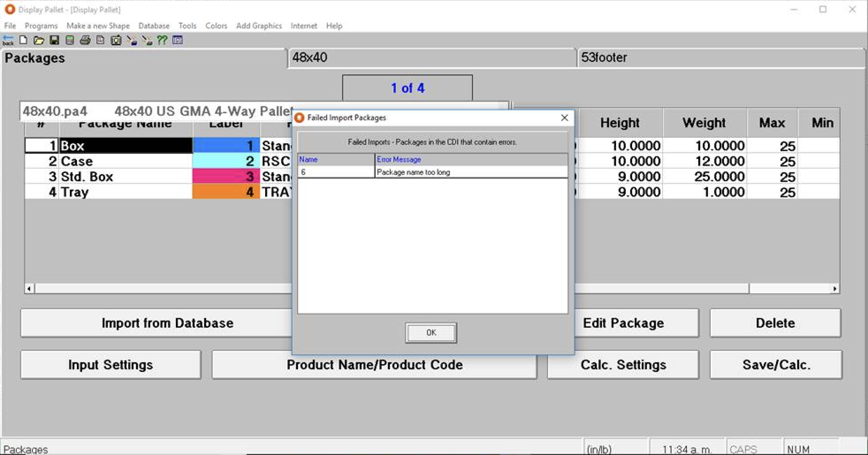Open the Add Graphics menu
This screenshot has height=455, width=868.
[x=259, y=26]
